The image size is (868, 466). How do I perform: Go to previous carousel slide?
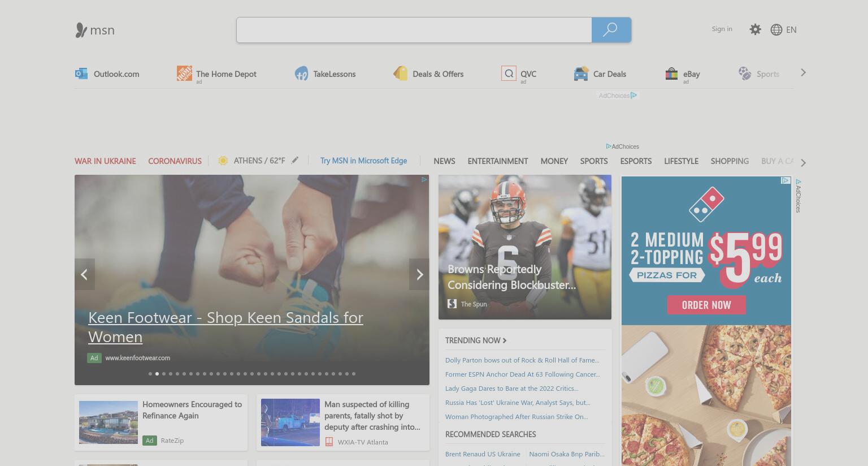(x=84, y=274)
